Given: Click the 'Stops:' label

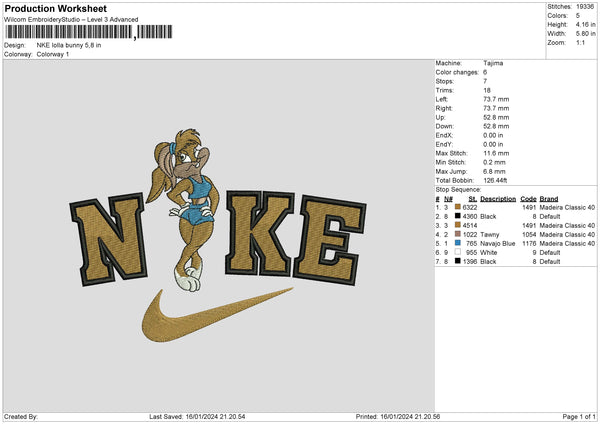Looking at the screenshot, I should click(445, 81).
